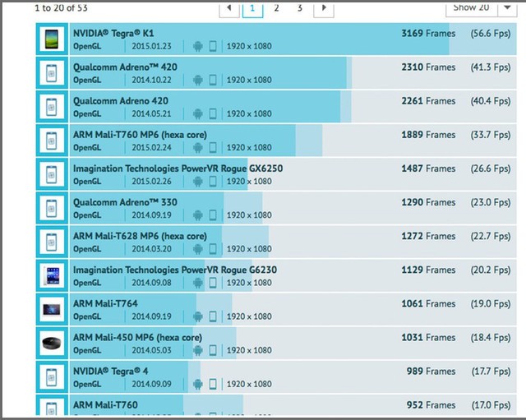Open the Qualcomm Adreno™ 420 result
This screenshot has width=526, height=420.
(125, 67)
